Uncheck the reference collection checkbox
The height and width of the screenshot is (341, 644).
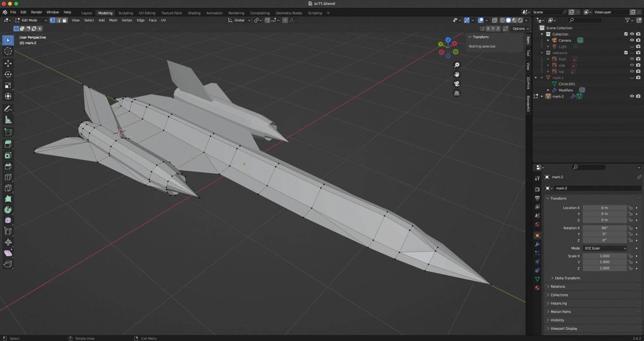click(626, 53)
